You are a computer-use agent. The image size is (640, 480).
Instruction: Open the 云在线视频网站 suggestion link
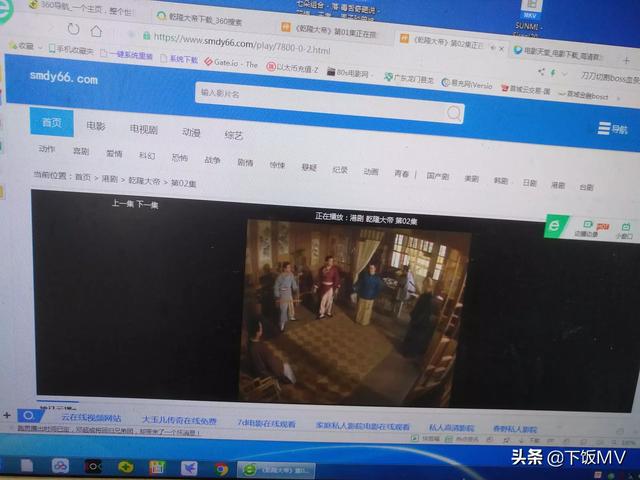91,418
